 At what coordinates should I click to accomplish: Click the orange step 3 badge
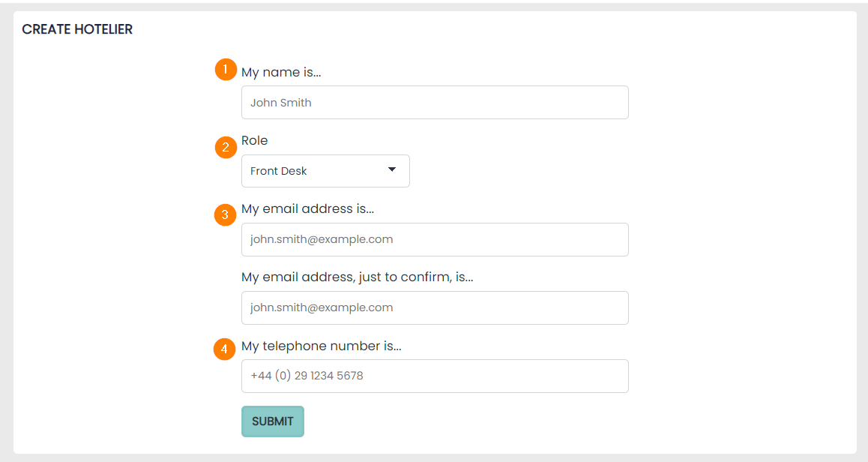tap(225, 215)
